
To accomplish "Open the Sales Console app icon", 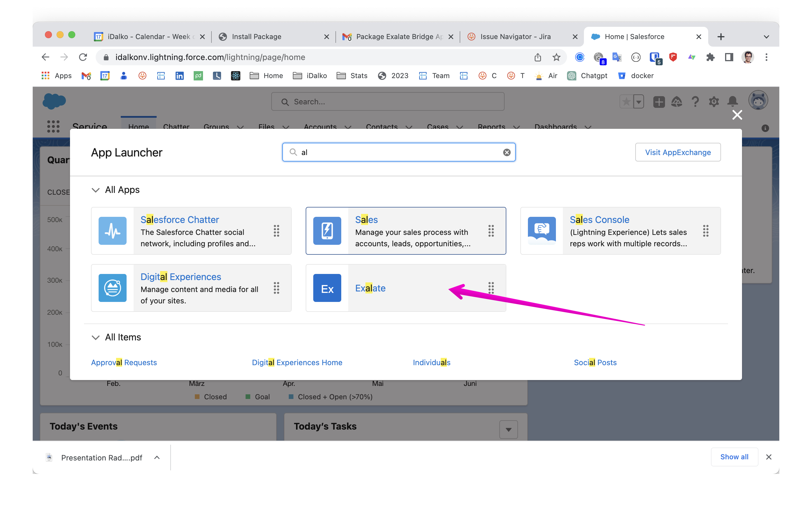I will tap(541, 231).
